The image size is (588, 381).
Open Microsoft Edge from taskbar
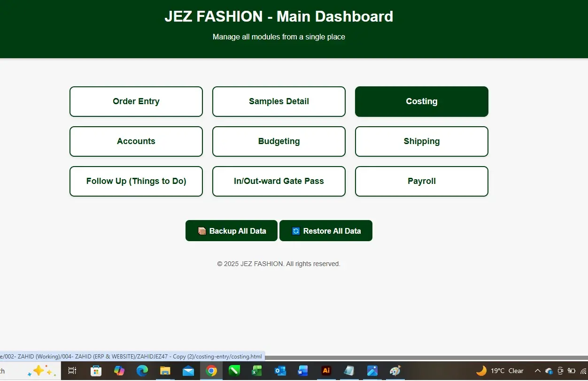coord(142,371)
